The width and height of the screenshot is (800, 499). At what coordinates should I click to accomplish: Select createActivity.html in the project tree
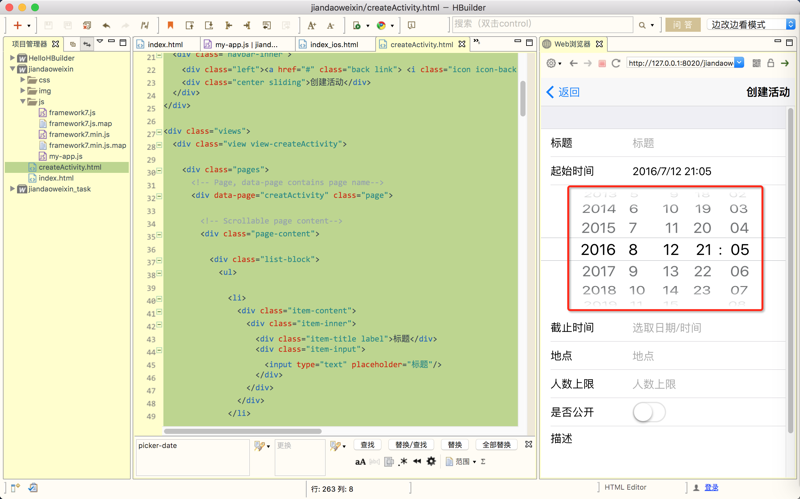[70, 167]
